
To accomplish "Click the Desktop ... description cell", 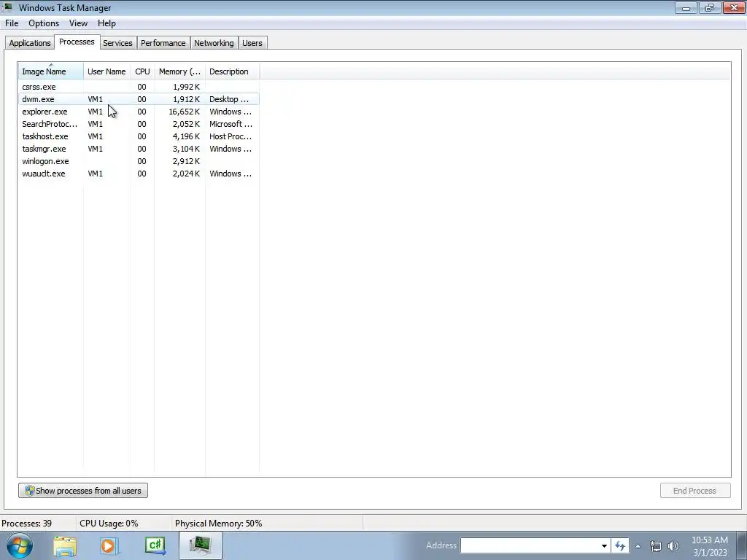I will (229, 99).
